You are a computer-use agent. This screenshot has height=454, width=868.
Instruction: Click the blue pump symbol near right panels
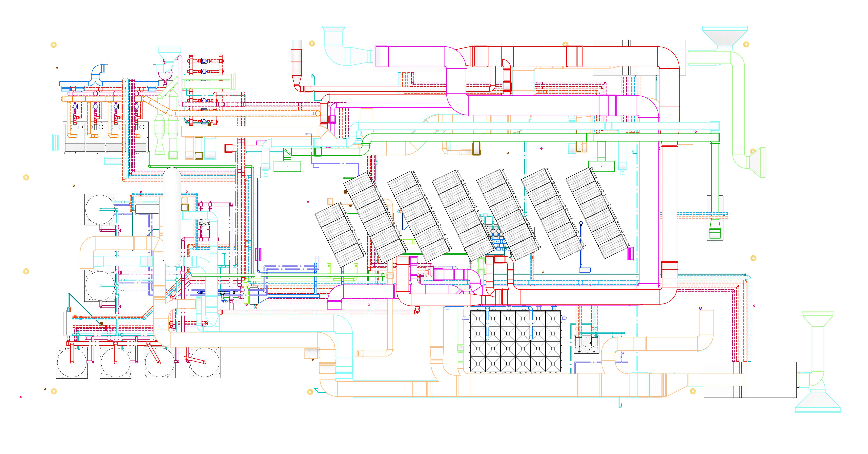tap(581, 223)
